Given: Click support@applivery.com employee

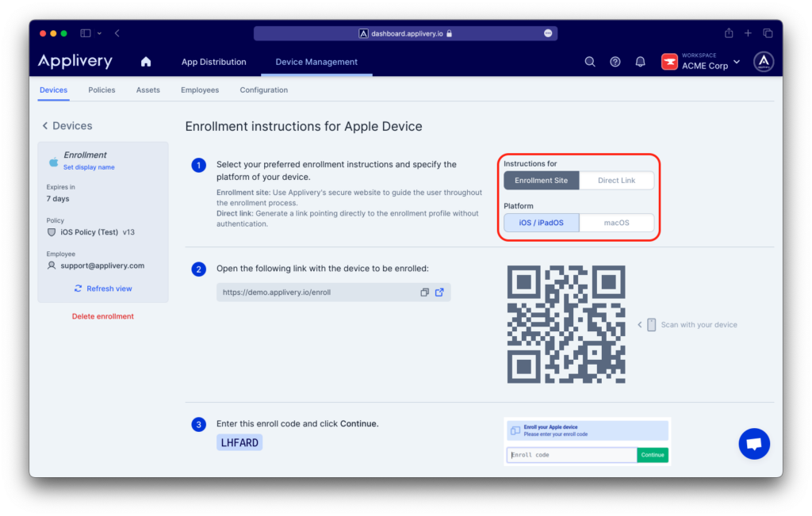Looking at the screenshot, I should tap(102, 266).
